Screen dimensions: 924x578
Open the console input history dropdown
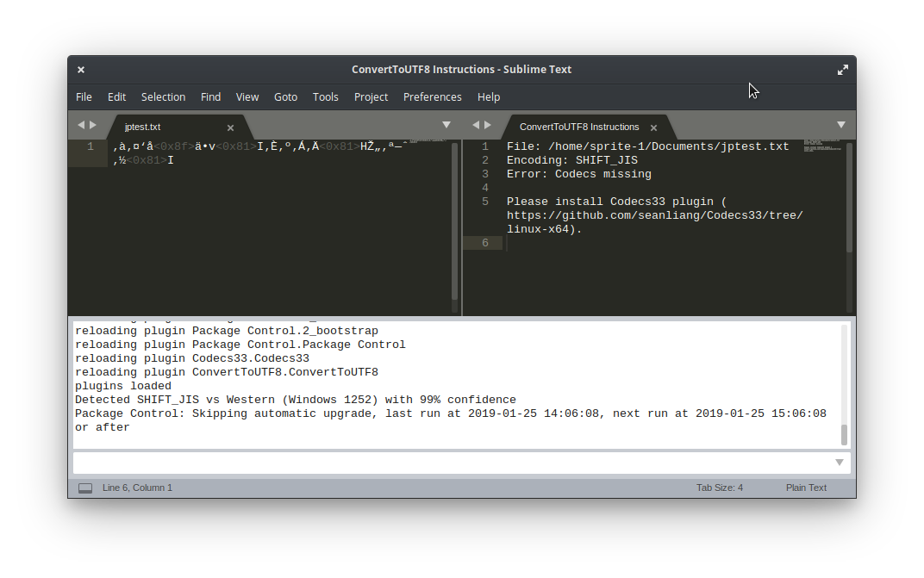[839, 462]
